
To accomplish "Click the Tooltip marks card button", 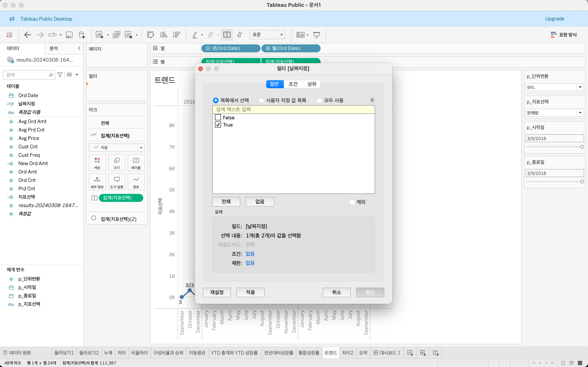I will pyautogui.click(x=117, y=182).
